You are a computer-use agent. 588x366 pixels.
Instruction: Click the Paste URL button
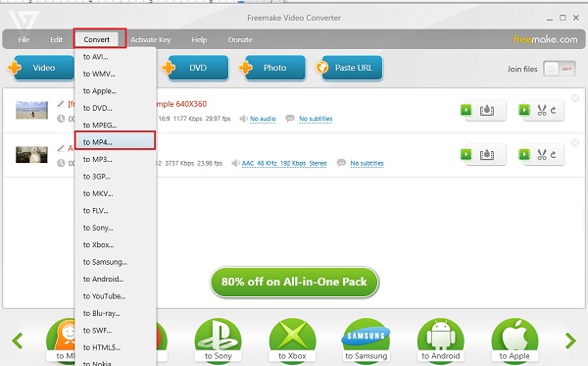coord(350,68)
